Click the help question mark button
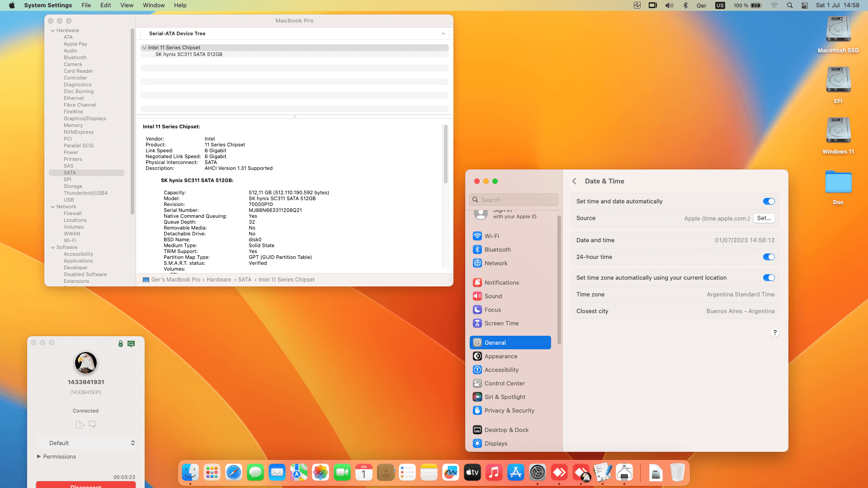This screenshot has height=488, width=868. [x=774, y=333]
